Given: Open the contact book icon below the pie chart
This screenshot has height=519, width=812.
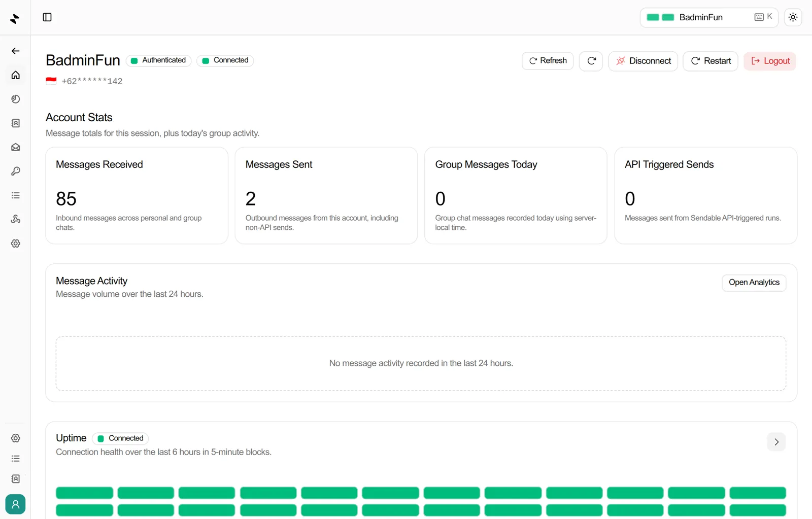Looking at the screenshot, I should click(16, 123).
